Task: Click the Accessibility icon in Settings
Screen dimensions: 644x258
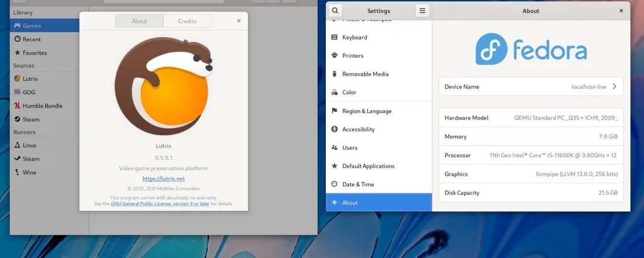Action: click(334, 129)
